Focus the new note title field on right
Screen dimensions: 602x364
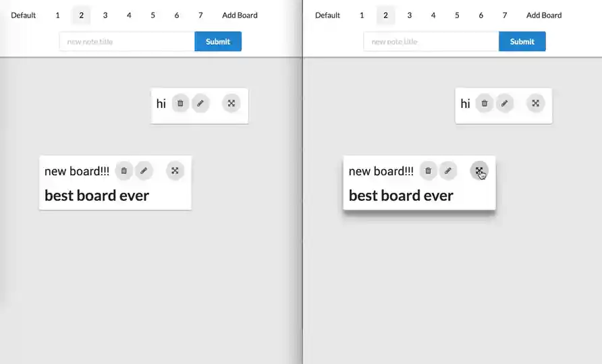(431, 41)
